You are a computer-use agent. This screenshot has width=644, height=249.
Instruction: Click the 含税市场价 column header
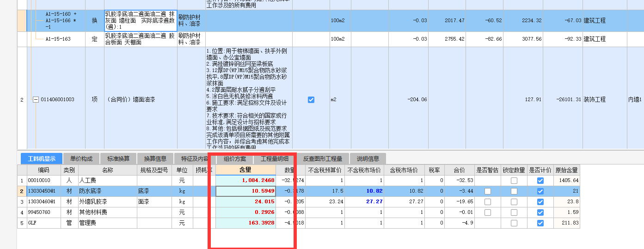404,170
